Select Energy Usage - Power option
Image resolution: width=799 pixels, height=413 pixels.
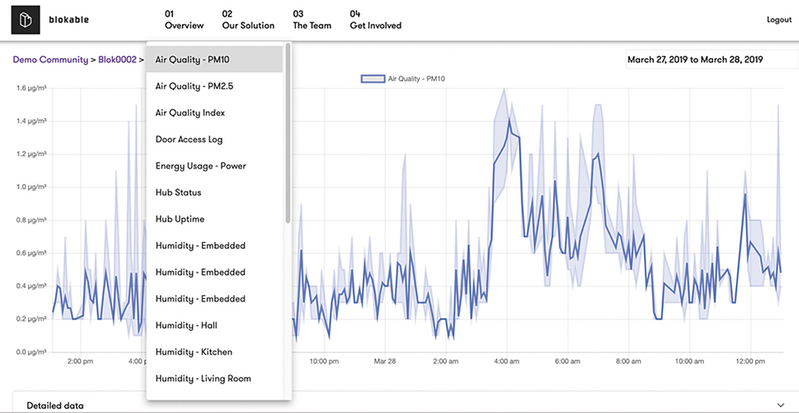215,166
